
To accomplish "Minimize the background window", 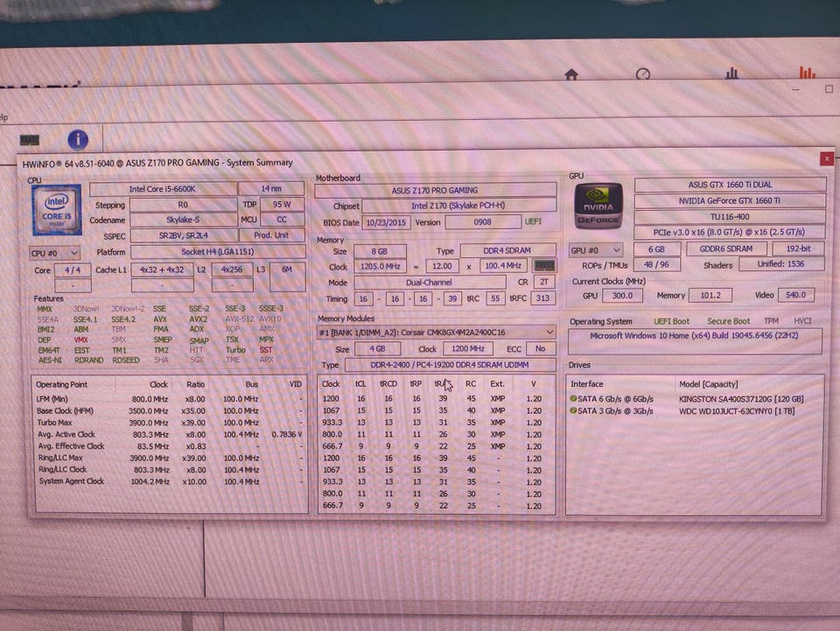I will pos(796,90).
